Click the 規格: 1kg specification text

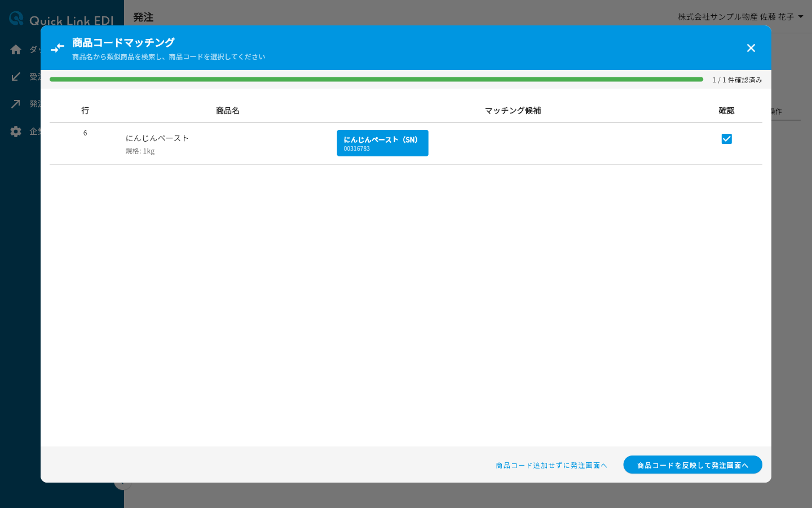140,151
